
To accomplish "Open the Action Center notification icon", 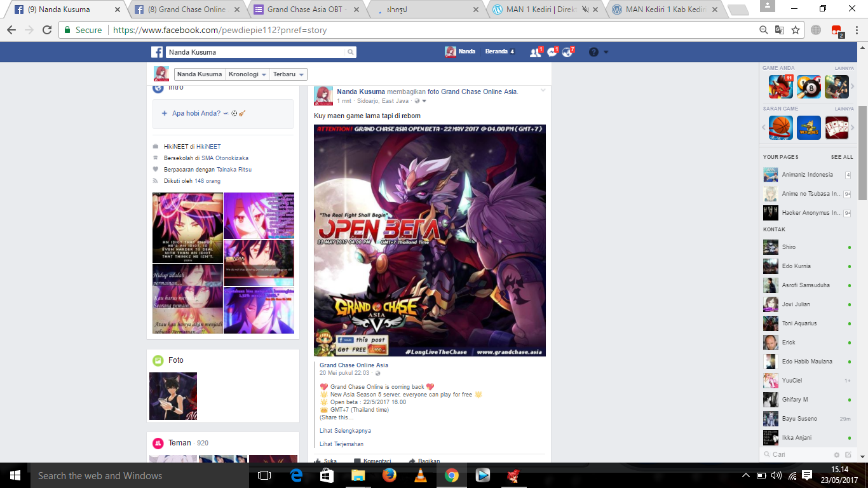I will [807, 475].
